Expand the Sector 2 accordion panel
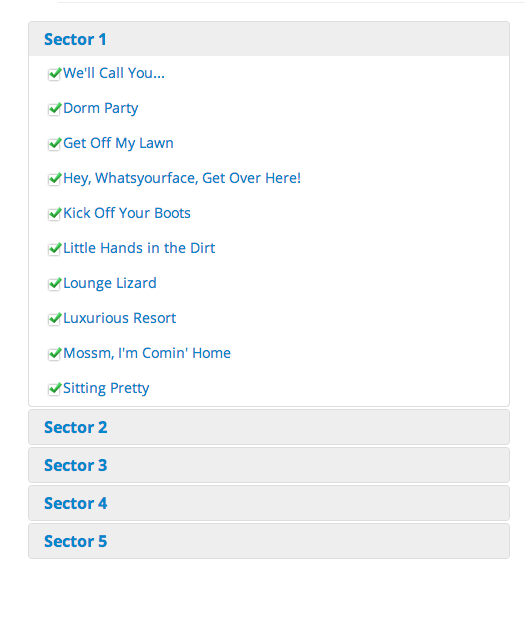 (x=269, y=427)
